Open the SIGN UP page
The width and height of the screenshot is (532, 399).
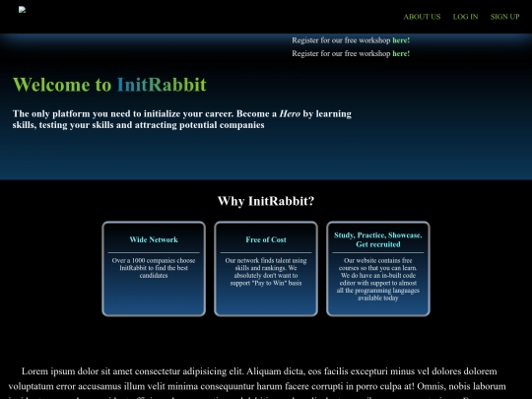tap(504, 17)
